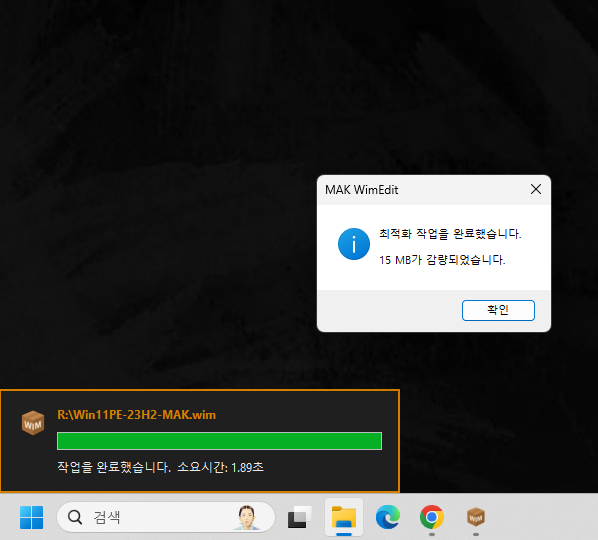The width and height of the screenshot is (598, 540).
Task: Click the 확인 button in the dialog
Action: coord(498,310)
